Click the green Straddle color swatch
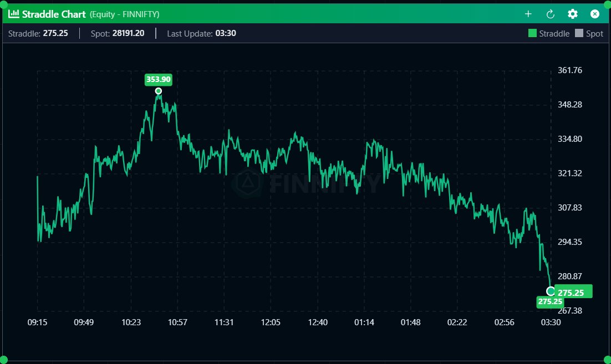 click(532, 33)
